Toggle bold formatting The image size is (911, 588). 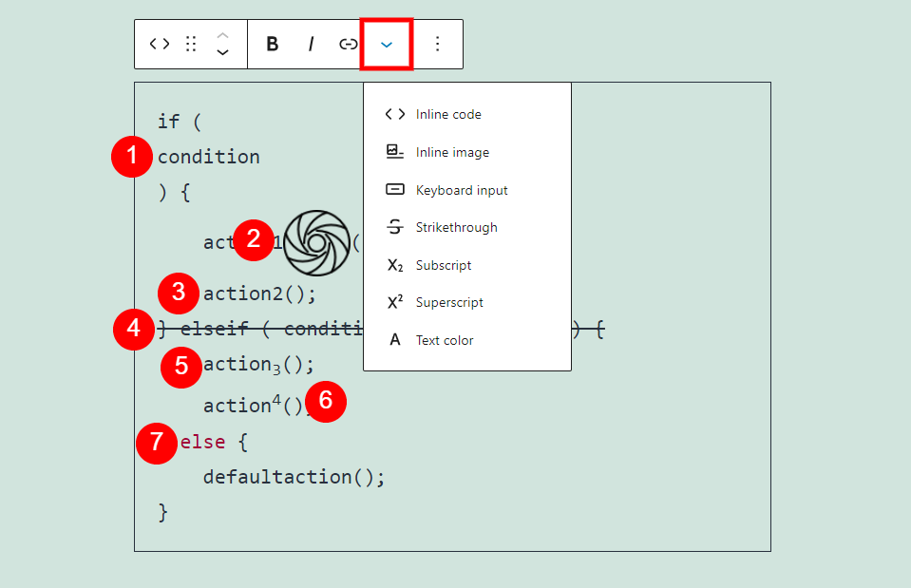[273, 44]
